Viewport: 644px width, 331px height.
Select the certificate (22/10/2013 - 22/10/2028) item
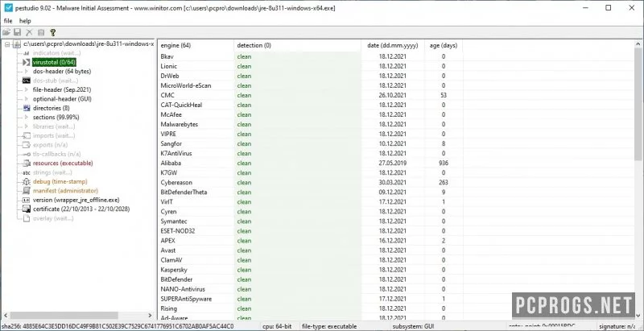point(81,209)
